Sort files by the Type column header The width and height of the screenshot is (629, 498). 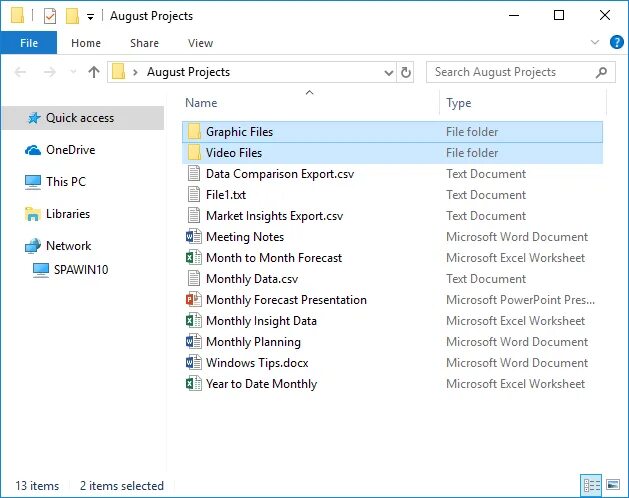click(x=459, y=103)
